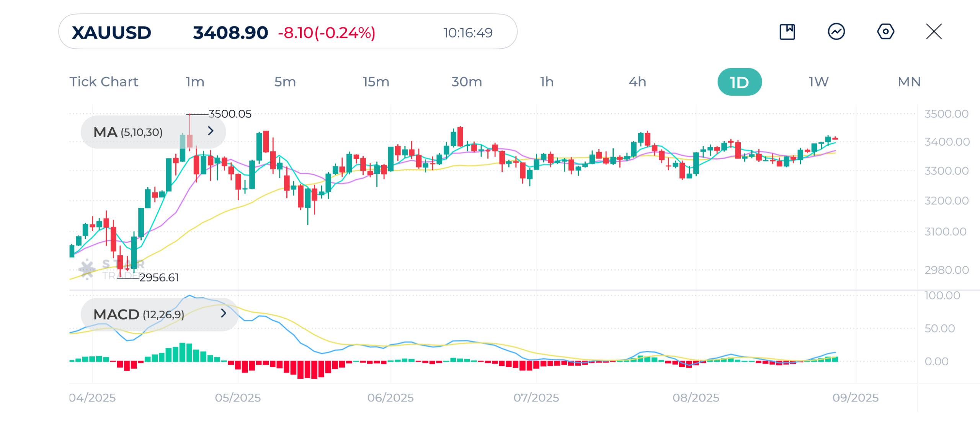Select the 1W timeframe
The height and width of the screenshot is (430, 980).
(818, 82)
